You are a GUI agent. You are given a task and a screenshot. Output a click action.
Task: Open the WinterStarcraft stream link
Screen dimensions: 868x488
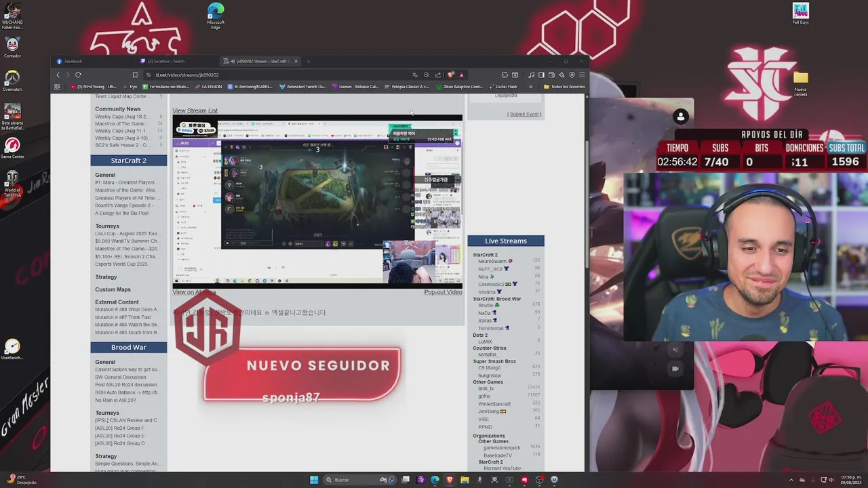pyautogui.click(x=494, y=404)
